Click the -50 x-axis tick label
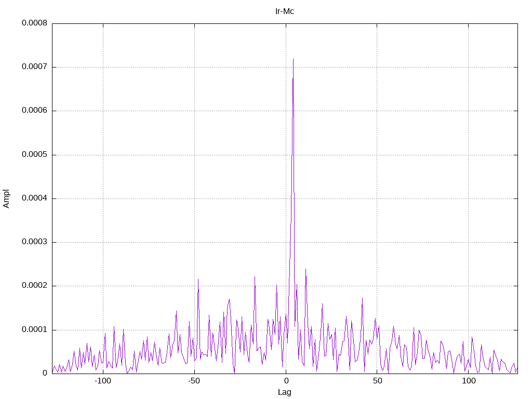The height and width of the screenshot is (399, 532). pyautogui.click(x=194, y=381)
